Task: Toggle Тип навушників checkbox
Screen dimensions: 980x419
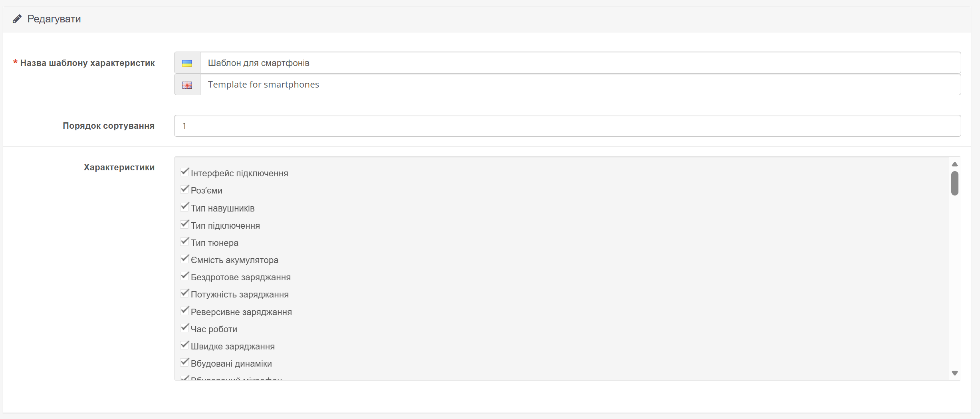Action: [x=184, y=207]
